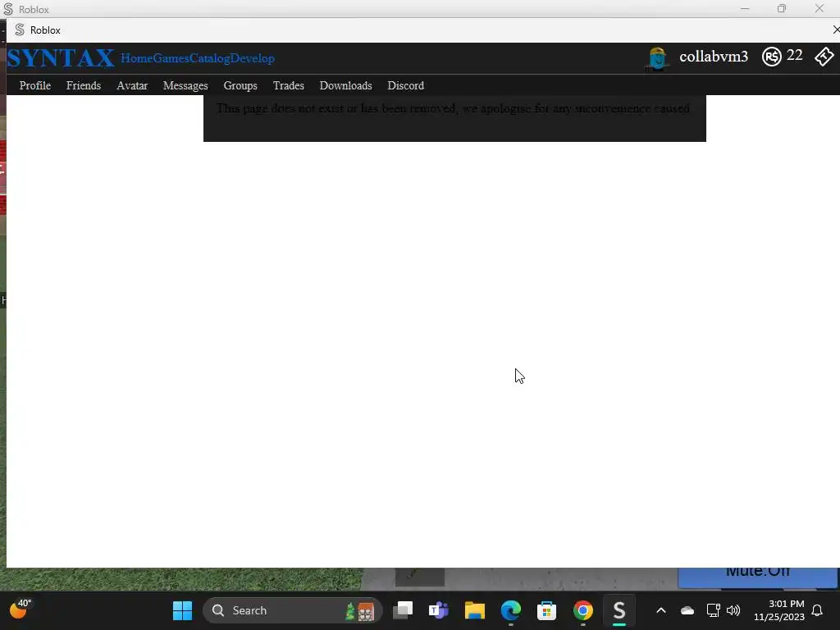Click the Syntax S taskbar icon
Viewport: 840px width, 630px height.
coord(619,610)
